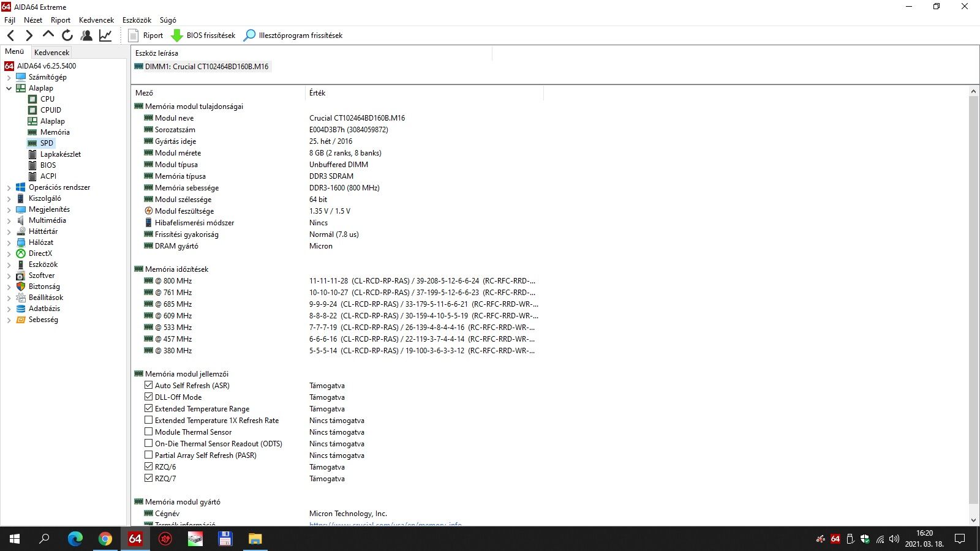The height and width of the screenshot is (551, 980).
Task: Click the volume icon in system tray
Action: 894,539
